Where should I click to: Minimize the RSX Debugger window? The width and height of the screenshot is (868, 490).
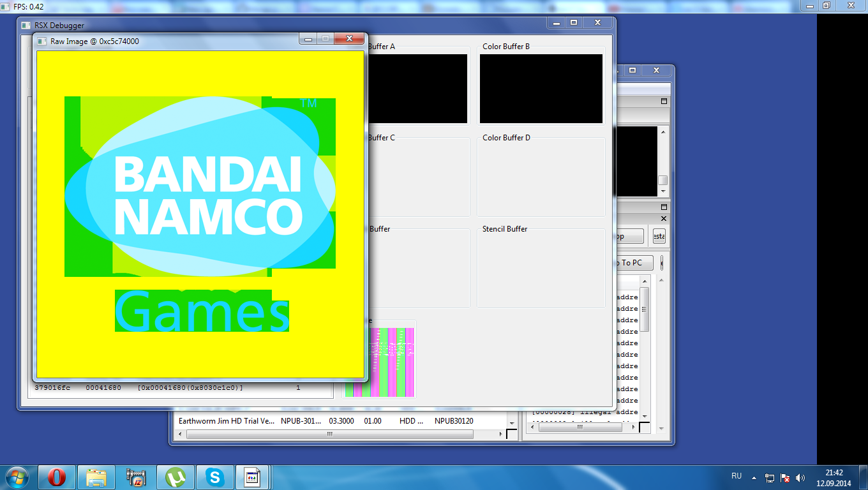pos(557,23)
